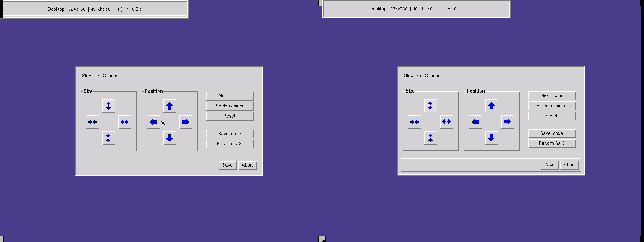Screen dimensions: 644x242
Task: Click increase height icon in left dialog
Action: 108,106
